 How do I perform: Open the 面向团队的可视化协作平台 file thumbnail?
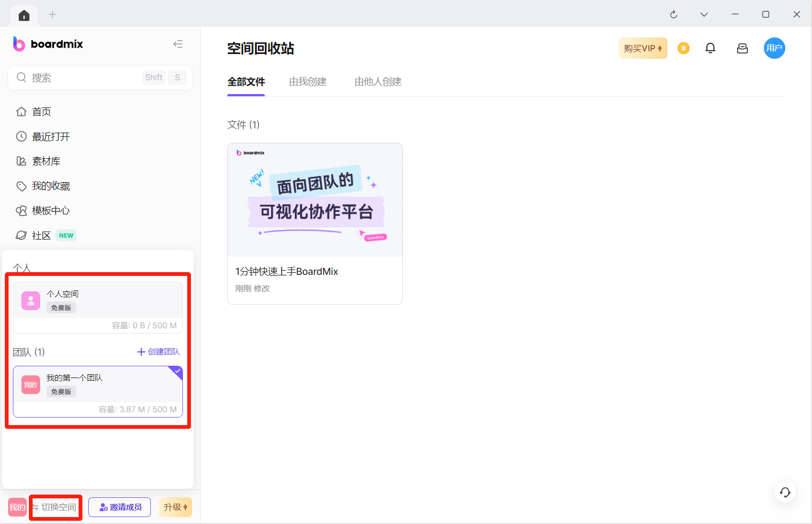click(315, 200)
